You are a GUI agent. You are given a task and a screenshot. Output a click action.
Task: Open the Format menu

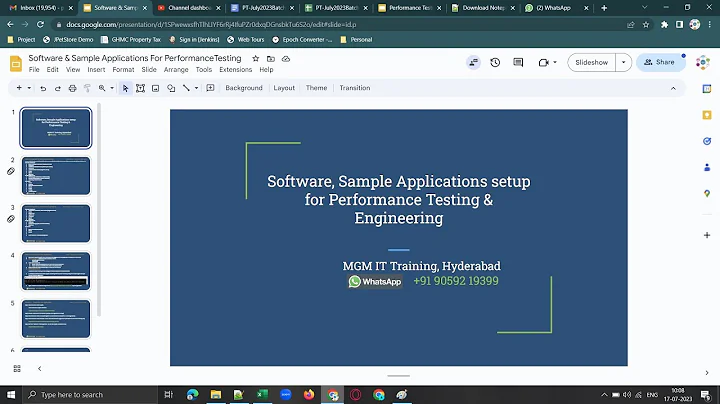123,70
